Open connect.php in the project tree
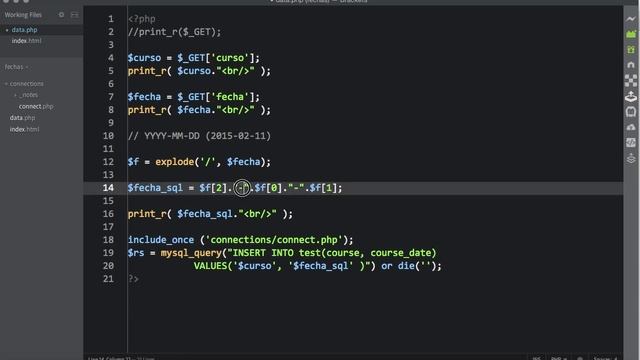 point(36,106)
